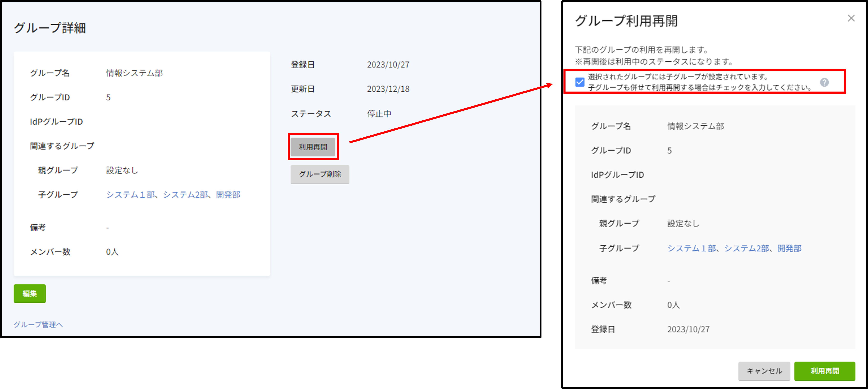Select the 情報システム部 group name in details page
The width and height of the screenshot is (868, 389).
point(134,73)
